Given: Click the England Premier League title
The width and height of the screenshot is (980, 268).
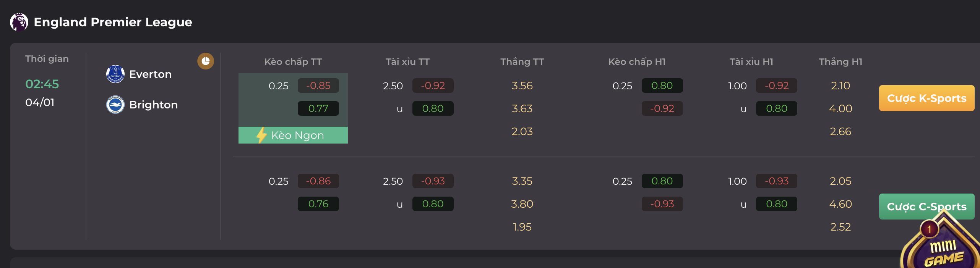Looking at the screenshot, I should coord(113,22).
